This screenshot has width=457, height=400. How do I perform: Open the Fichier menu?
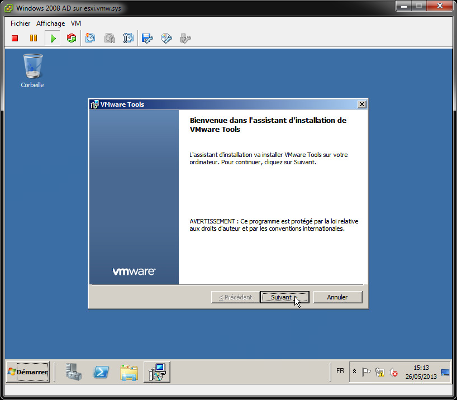(x=20, y=23)
